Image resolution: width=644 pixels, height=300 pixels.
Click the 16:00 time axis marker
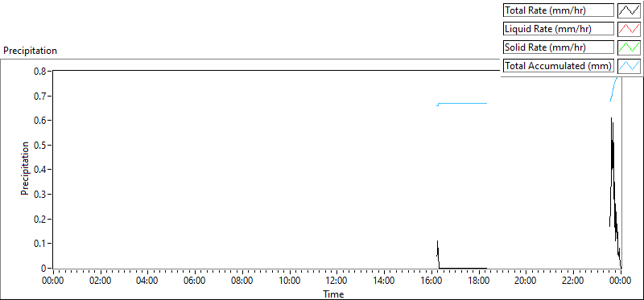(431, 282)
